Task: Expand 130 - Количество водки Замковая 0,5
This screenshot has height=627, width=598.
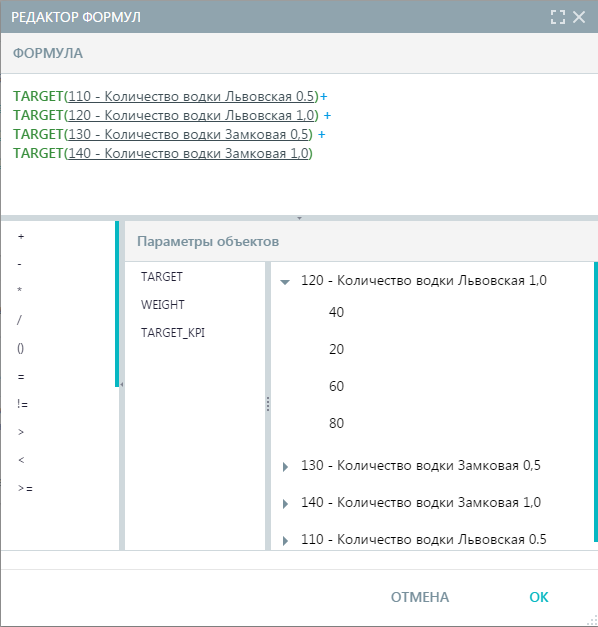Action: coord(285,466)
